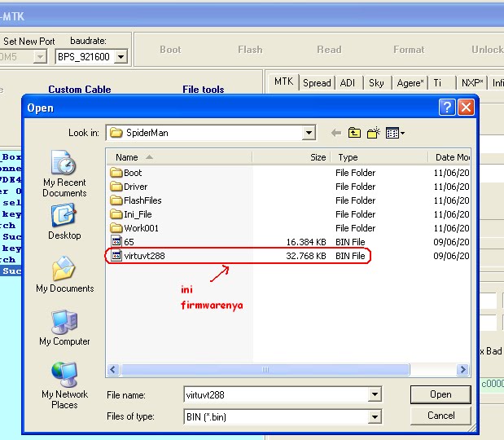
Task: Switch to the NXP* tab
Action: point(472,83)
